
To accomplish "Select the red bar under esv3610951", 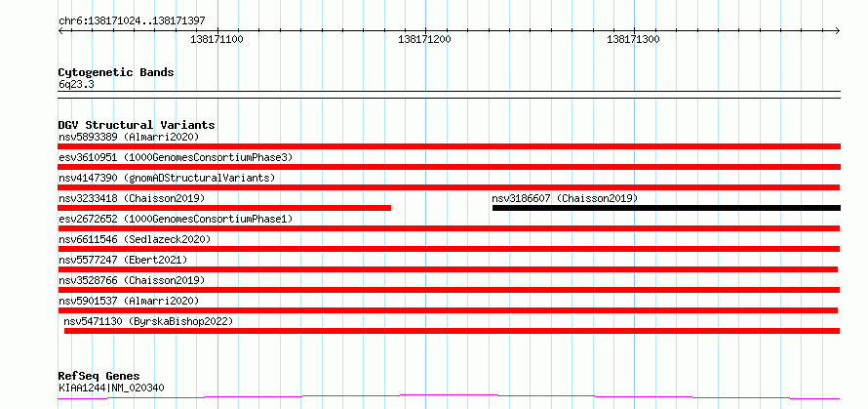I will [x=449, y=167].
